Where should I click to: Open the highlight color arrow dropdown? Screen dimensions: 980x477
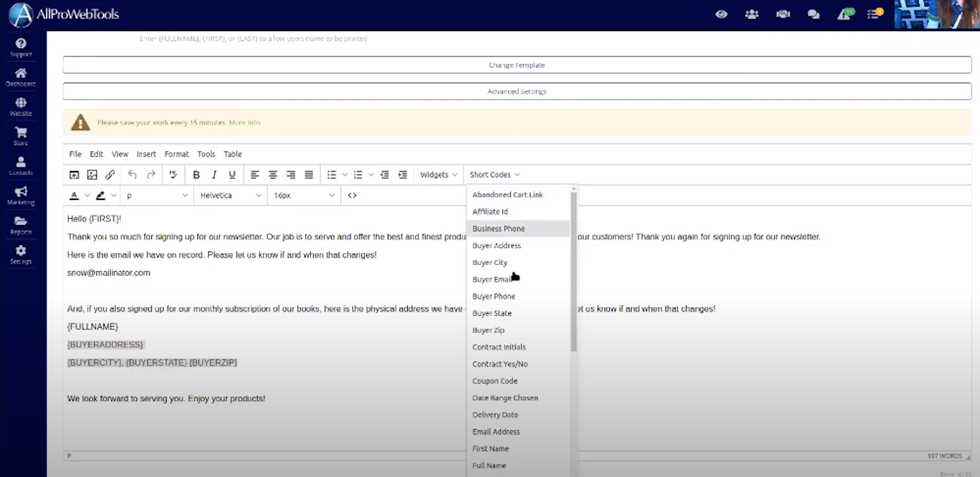click(113, 196)
